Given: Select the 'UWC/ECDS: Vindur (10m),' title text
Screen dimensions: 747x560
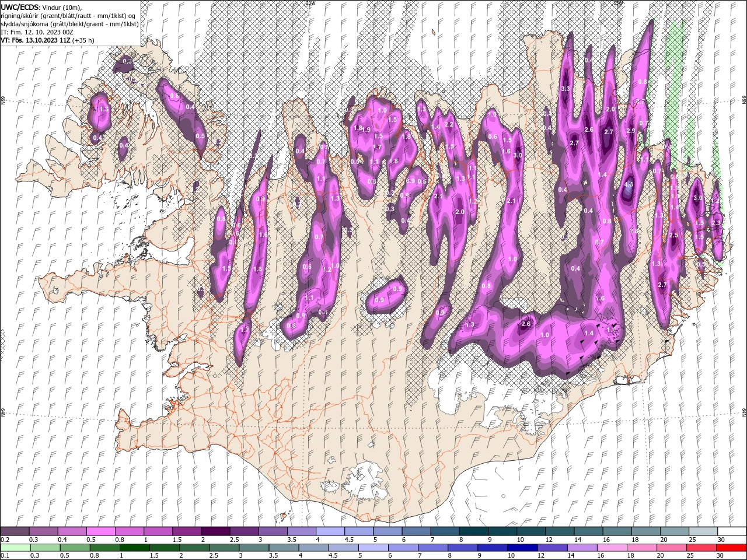Looking at the screenshot, I should tap(41, 6).
